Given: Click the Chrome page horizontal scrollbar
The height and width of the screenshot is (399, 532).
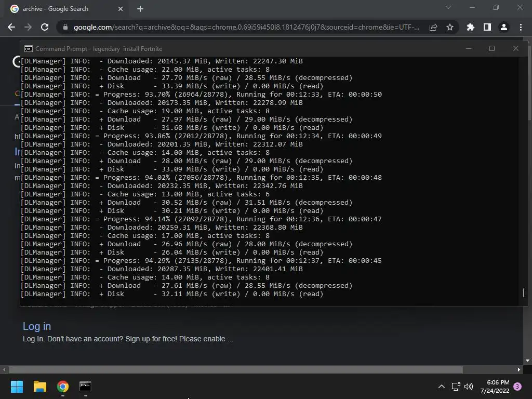Looking at the screenshot, I should point(236,369).
